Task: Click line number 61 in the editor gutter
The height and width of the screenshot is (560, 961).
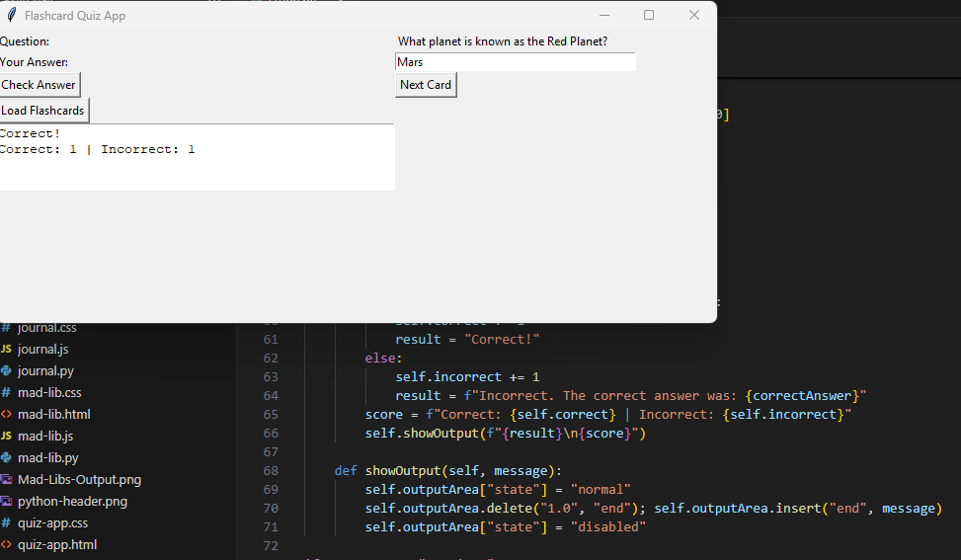Action: 271,340
